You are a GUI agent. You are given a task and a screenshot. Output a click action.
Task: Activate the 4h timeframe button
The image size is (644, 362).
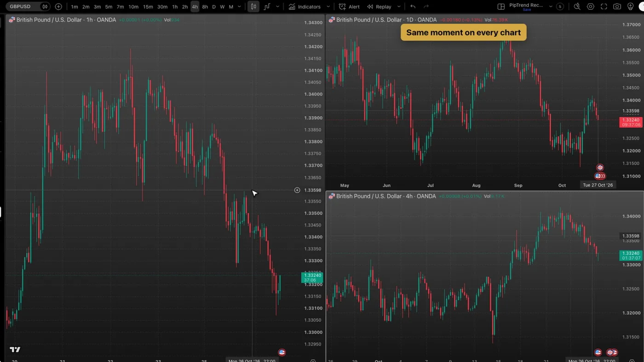195,6
